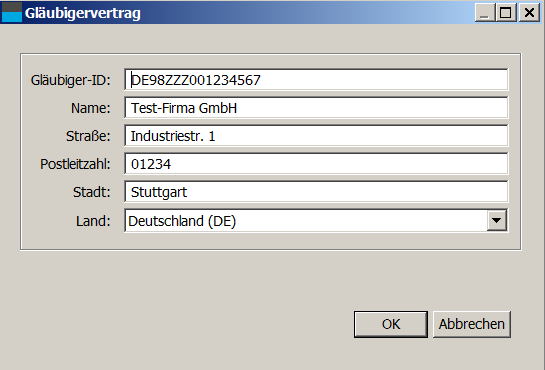Place the cursor in the Straße field
The image size is (545, 370).
[316, 136]
